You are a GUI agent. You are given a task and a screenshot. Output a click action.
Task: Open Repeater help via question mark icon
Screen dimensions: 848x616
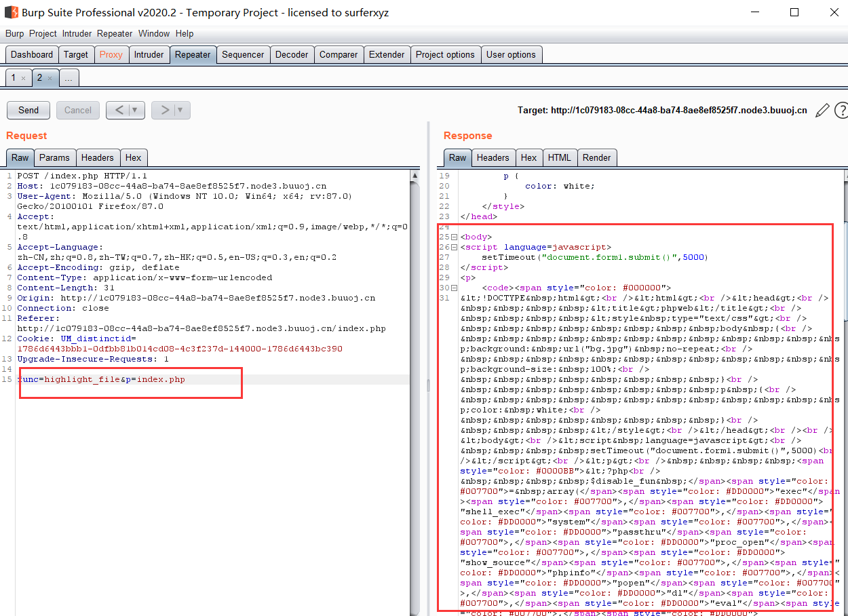click(841, 110)
